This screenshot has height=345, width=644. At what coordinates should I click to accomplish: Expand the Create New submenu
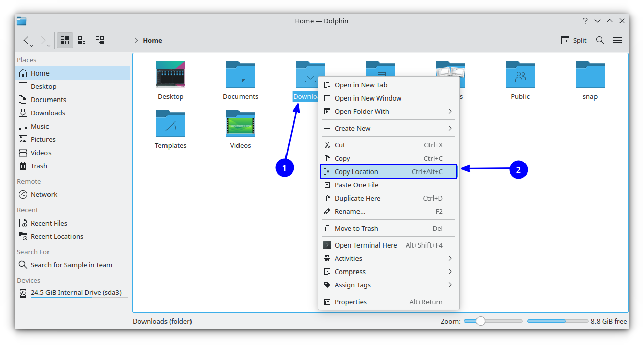tap(352, 128)
